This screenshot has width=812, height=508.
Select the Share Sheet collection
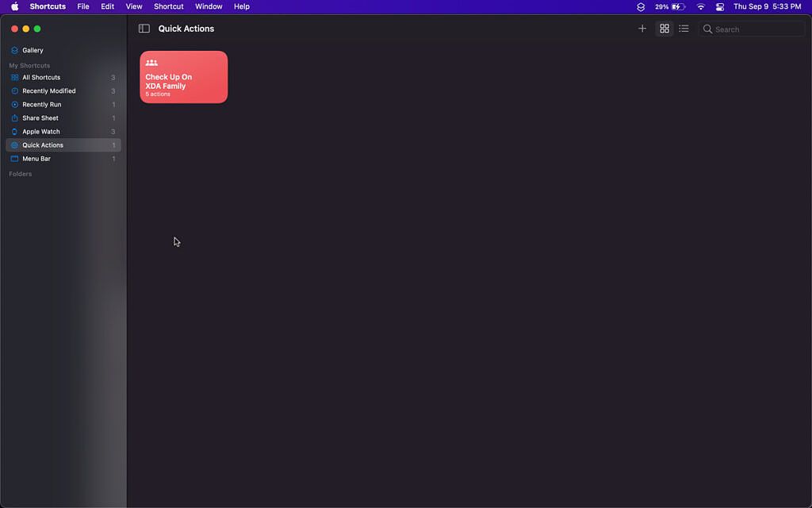click(x=41, y=117)
